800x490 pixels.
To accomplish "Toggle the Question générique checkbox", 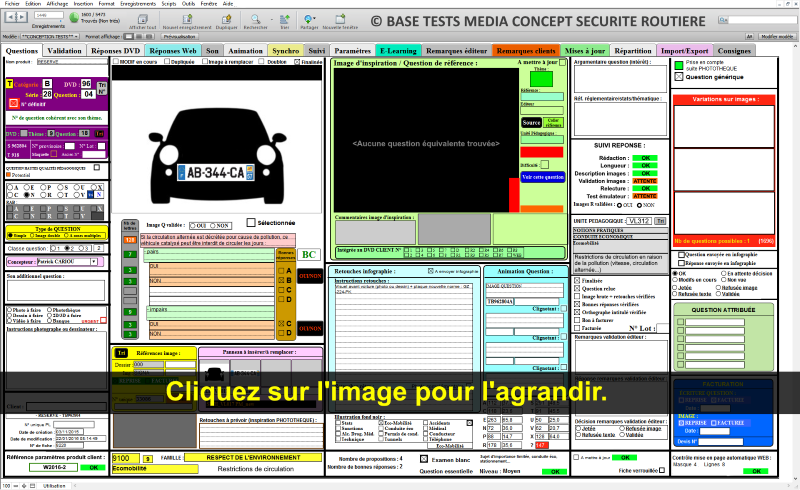I will click(x=677, y=76).
